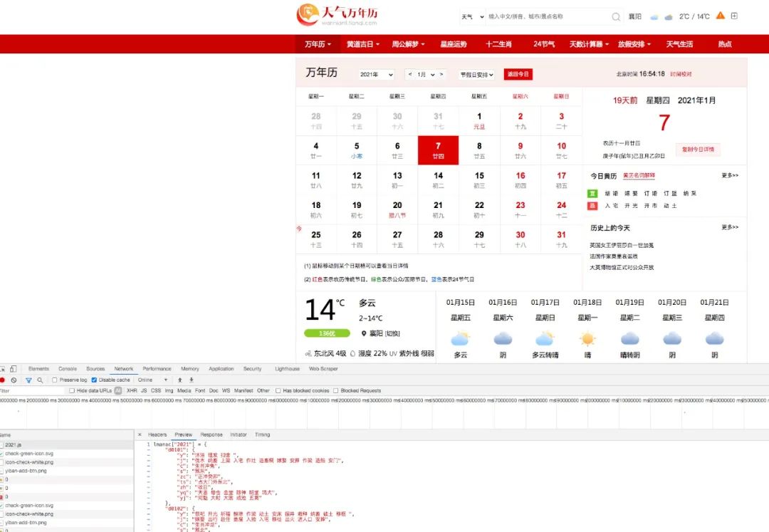Click the [切换] city switch link
The width and height of the screenshot is (769, 532).
(393, 333)
